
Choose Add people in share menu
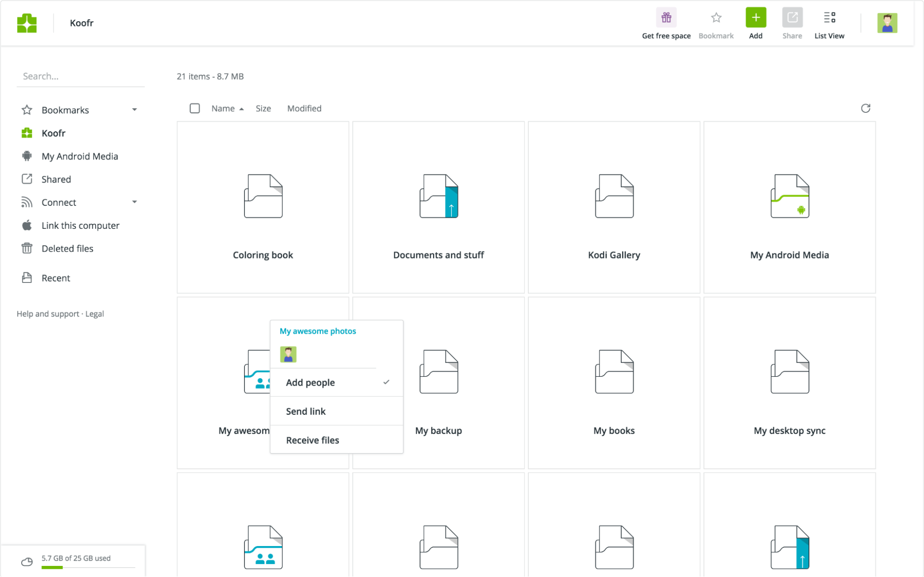pos(337,382)
